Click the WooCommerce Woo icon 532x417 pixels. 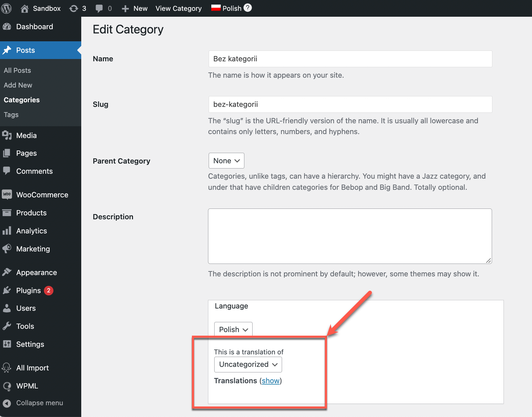(7, 194)
